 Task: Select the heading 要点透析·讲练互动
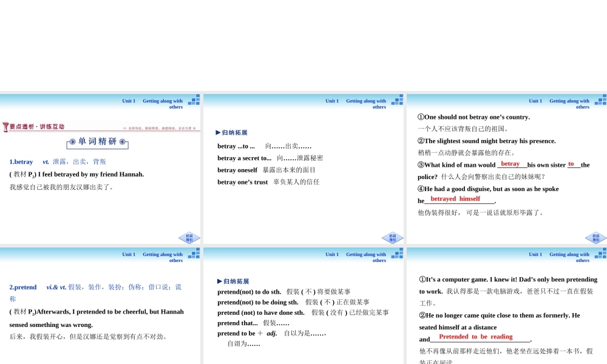(x=37, y=127)
